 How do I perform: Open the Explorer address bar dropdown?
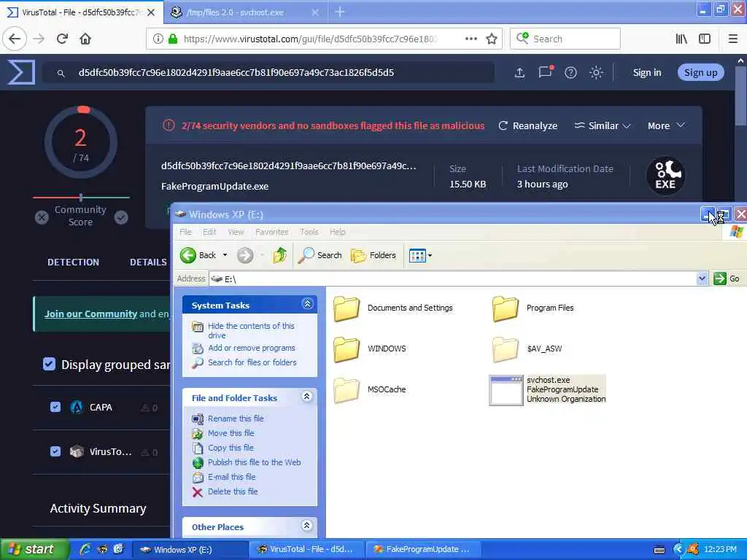coord(702,279)
